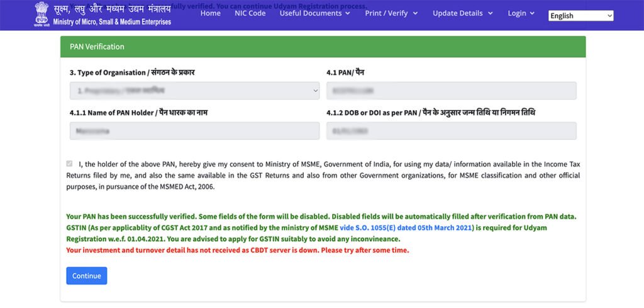This screenshot has width=644, height=308.
Task: Click the DOB or DOI as per PAN field
Action: (x=452, y=131)
